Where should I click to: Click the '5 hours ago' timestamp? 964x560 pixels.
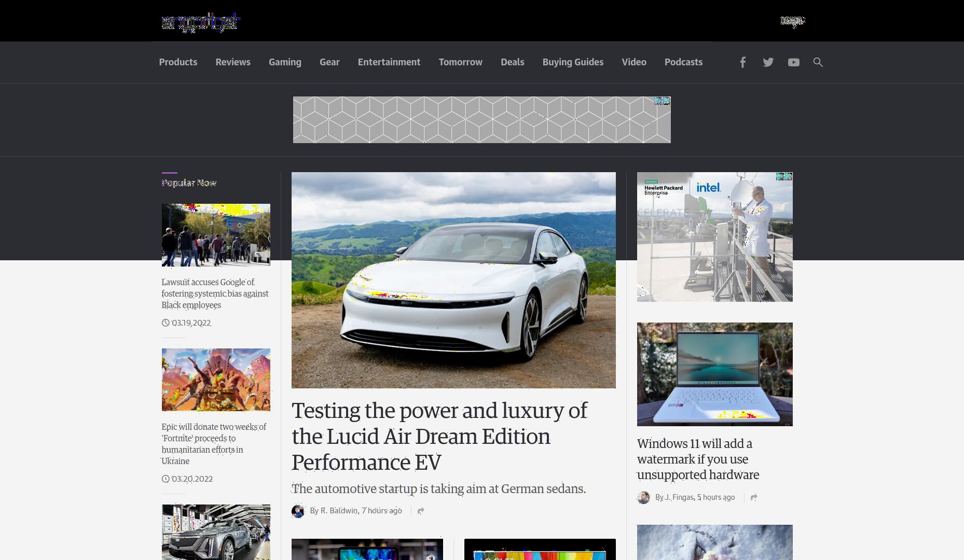(716, 497)
